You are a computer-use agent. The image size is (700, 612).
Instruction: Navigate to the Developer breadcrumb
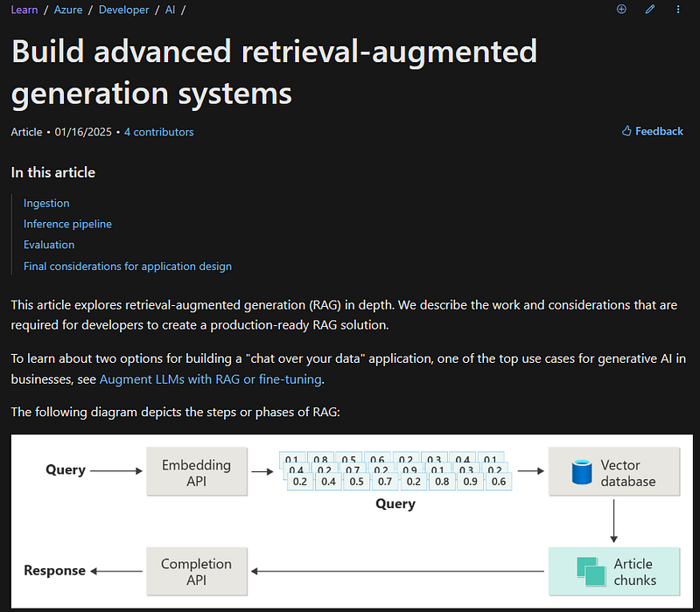[x=123, y=10]
